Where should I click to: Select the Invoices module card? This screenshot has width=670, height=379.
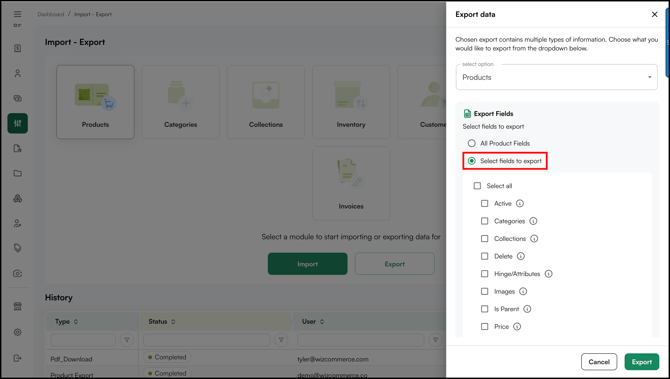(x=351, y=183)
